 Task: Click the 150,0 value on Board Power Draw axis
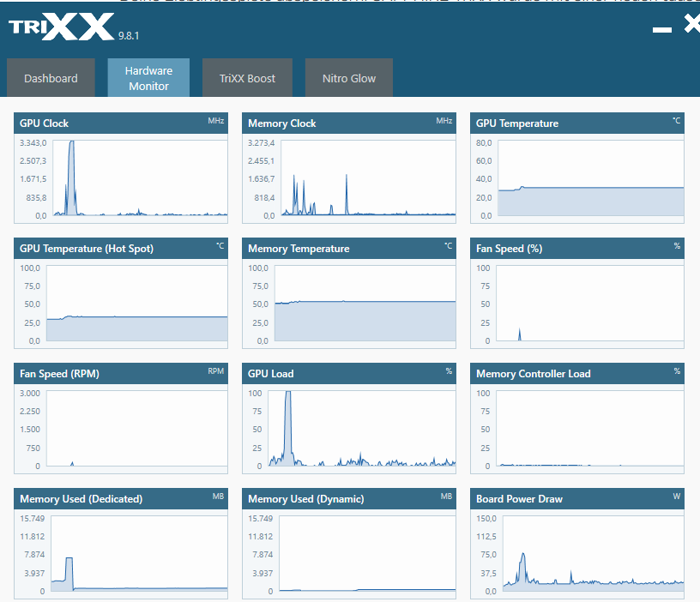[486, 519]
